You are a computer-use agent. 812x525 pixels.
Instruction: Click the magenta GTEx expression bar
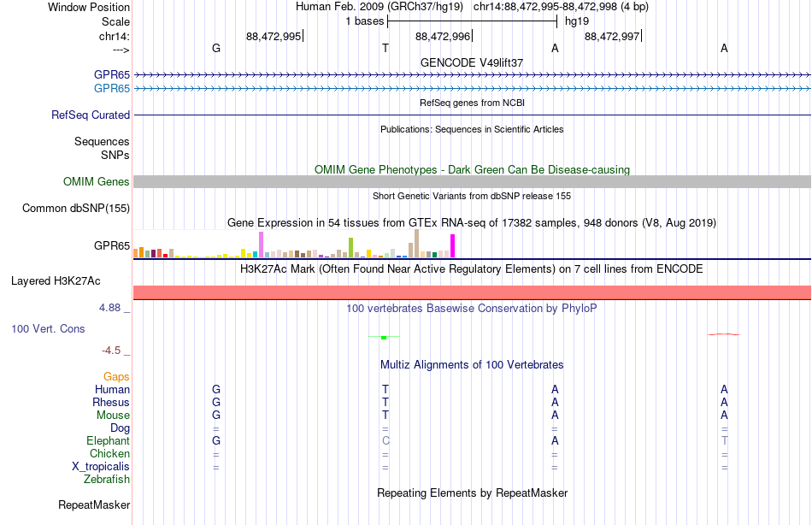pos(453,245)
